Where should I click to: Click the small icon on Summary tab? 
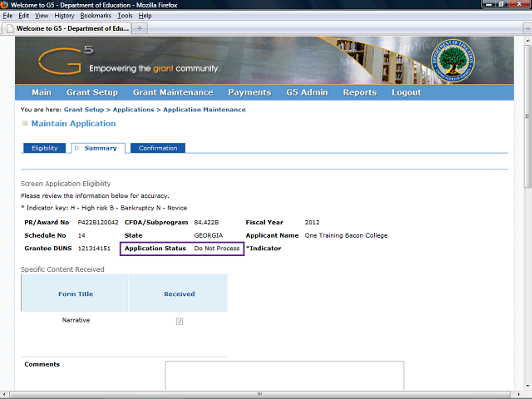click(77, 148)
